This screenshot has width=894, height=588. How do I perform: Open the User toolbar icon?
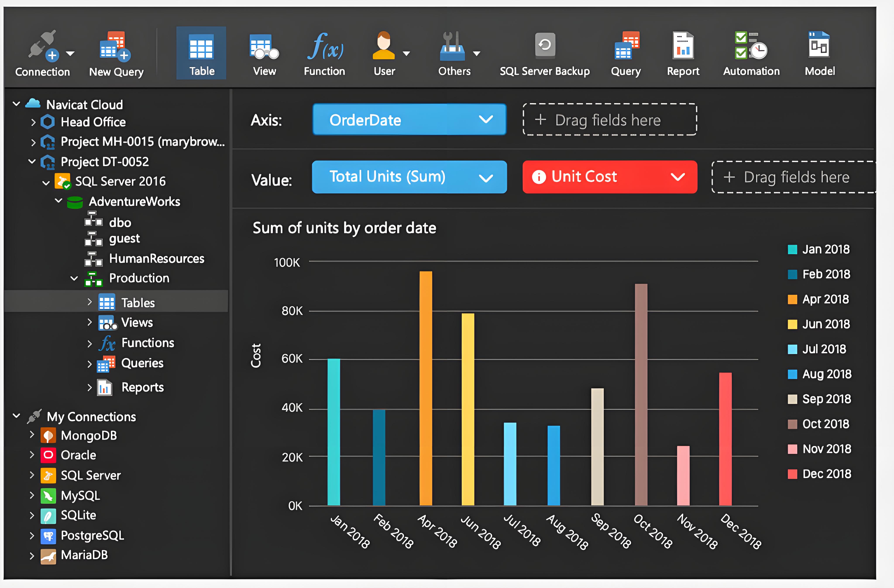click(383, 46)
